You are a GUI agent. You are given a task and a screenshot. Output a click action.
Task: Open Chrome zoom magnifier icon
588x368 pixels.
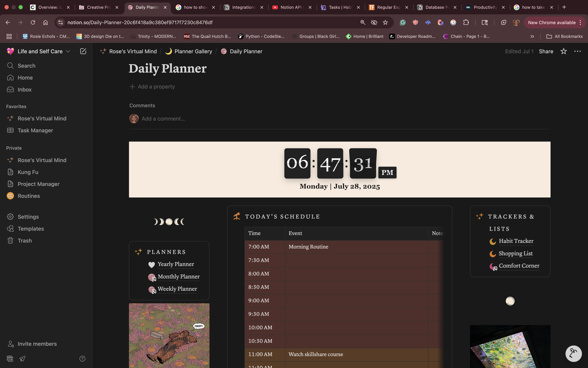tap(363, 22)
